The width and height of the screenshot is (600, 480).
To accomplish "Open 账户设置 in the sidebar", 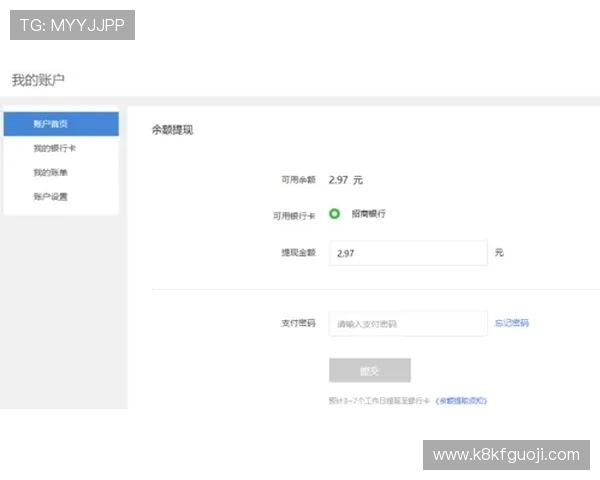I will pyautogui.click(x=50, y=197).
